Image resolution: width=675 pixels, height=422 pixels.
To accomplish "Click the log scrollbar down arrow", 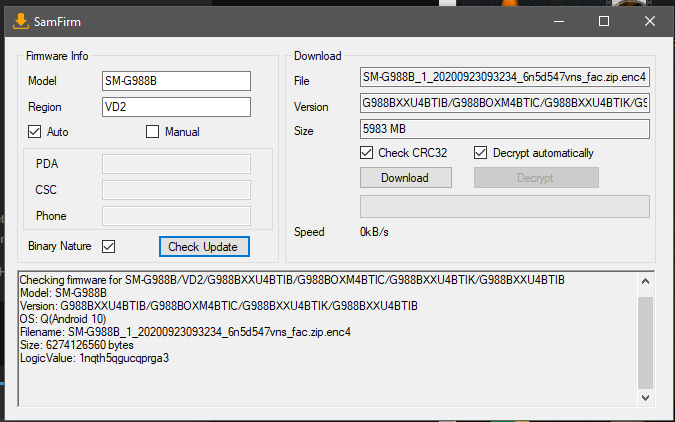I will pos(645,398).
